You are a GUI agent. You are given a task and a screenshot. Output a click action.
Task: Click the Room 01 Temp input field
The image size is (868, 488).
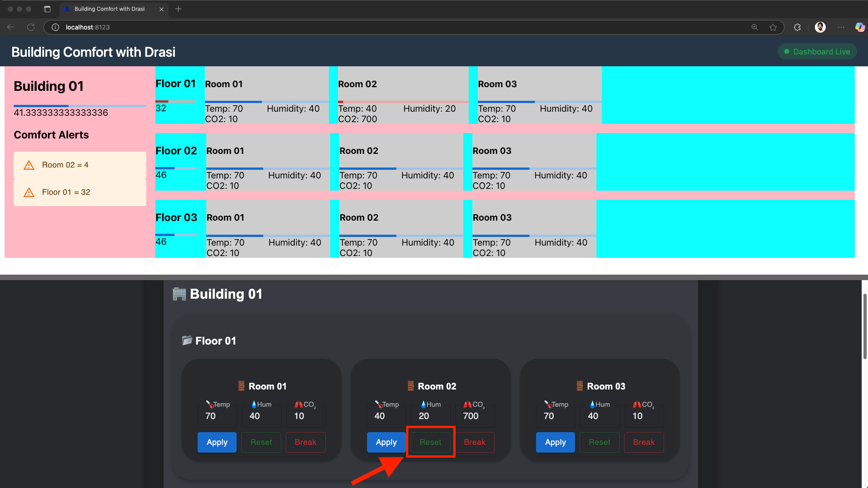coord(217,416)
